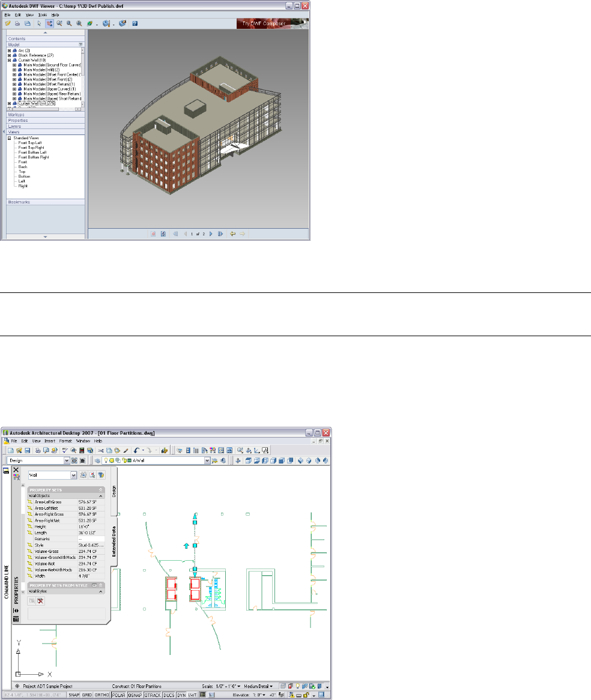Collapse the Standard Views tree node
The image size is (591, 700).
(9, 138)
